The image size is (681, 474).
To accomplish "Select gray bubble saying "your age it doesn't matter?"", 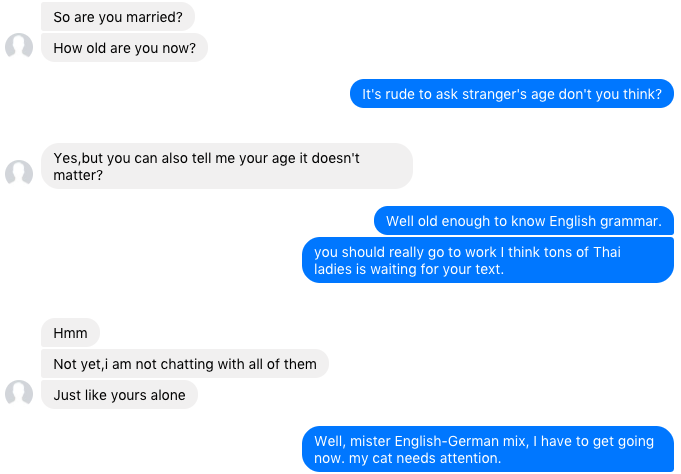I will (x=227, y=166).
